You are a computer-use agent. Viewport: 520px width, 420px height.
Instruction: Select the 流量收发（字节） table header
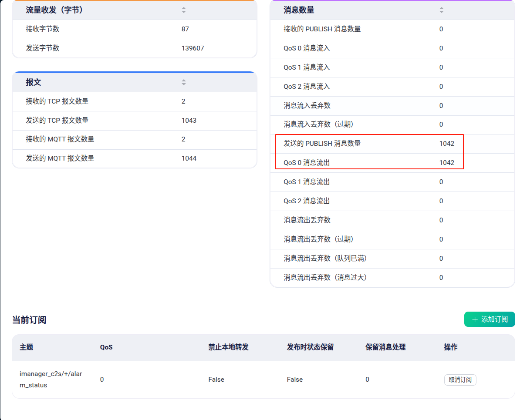tap(54, 10)
